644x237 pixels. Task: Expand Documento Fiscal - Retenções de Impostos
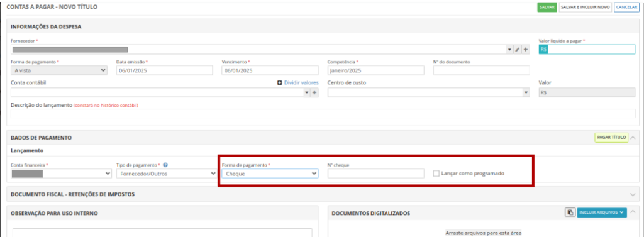click(x=633, y=194)
